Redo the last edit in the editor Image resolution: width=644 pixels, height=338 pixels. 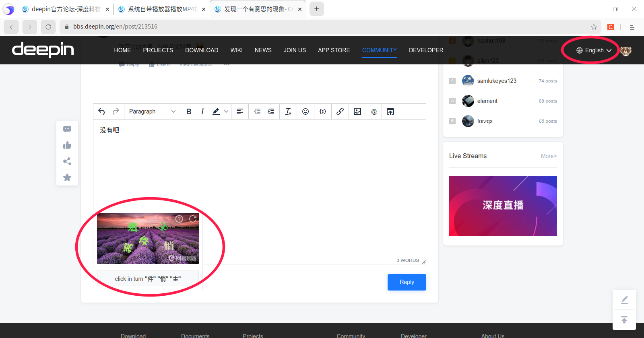tap(116, 111)
